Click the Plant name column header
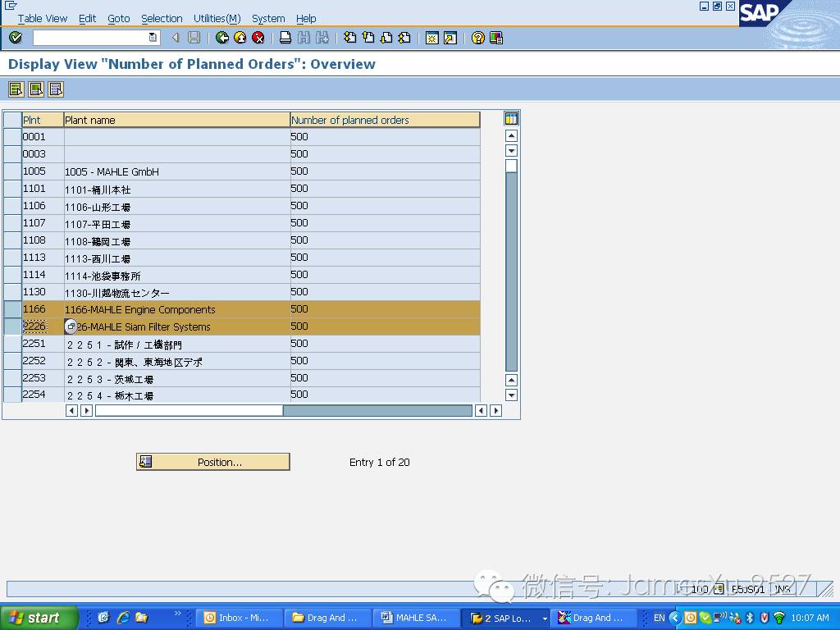 pyautogui.click(x=177, y=120)
